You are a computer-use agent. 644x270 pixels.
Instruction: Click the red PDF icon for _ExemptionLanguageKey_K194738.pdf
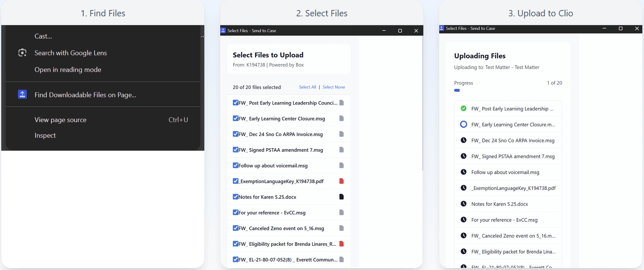341,181
